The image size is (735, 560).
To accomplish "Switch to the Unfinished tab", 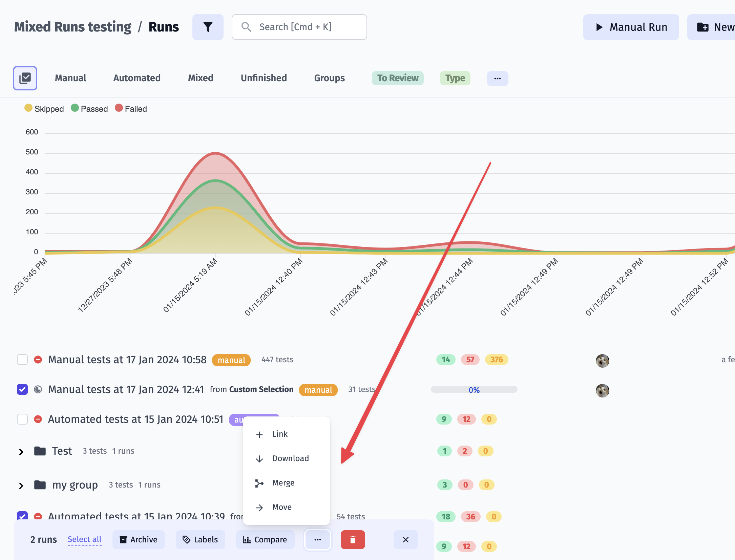I will [264, 78].
